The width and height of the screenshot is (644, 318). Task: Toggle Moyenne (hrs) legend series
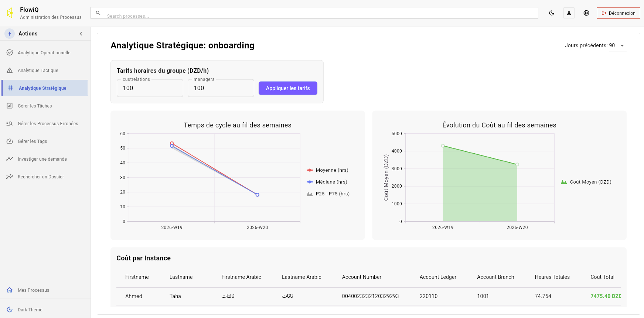327,170
